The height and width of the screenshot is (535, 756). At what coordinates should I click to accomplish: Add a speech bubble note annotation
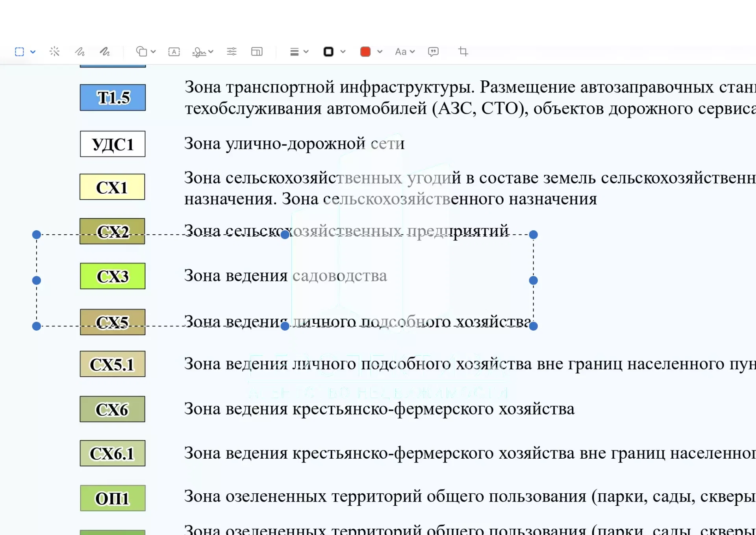pyautogui.click(x=433, y=52)
